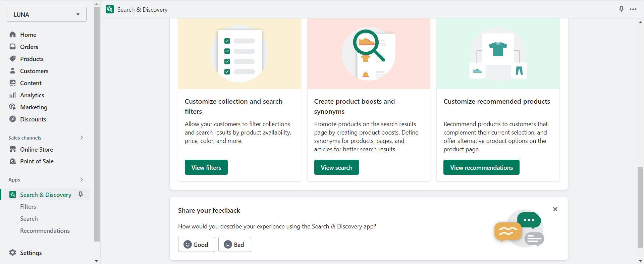The image size is (644, 264).
Task: Click the Products tag icon
Action: (13, 59)
